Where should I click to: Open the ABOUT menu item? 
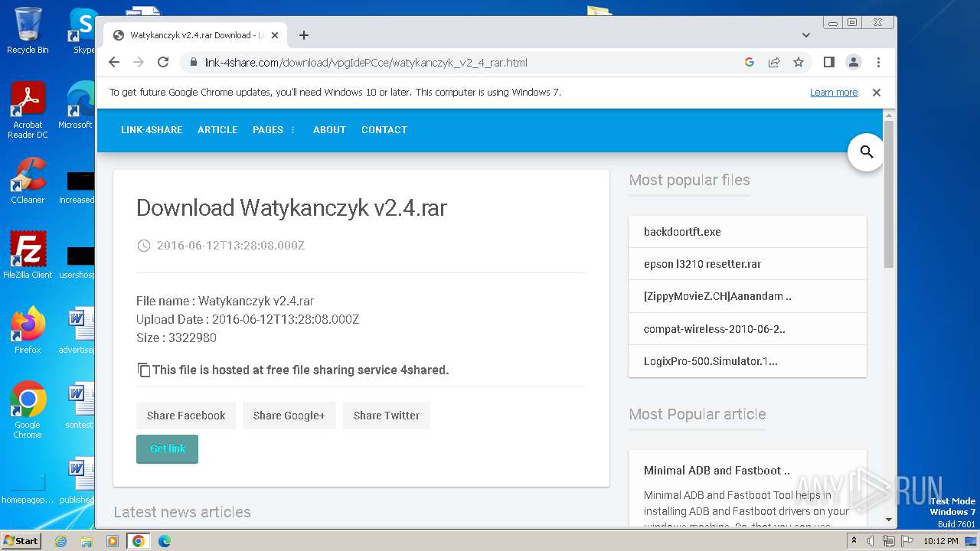pos(329,130)
